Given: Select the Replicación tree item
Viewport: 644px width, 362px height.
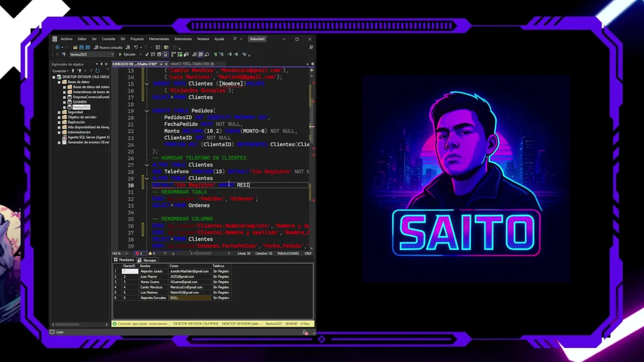Looking at the screenshot, I should click(x=76, y=122).
